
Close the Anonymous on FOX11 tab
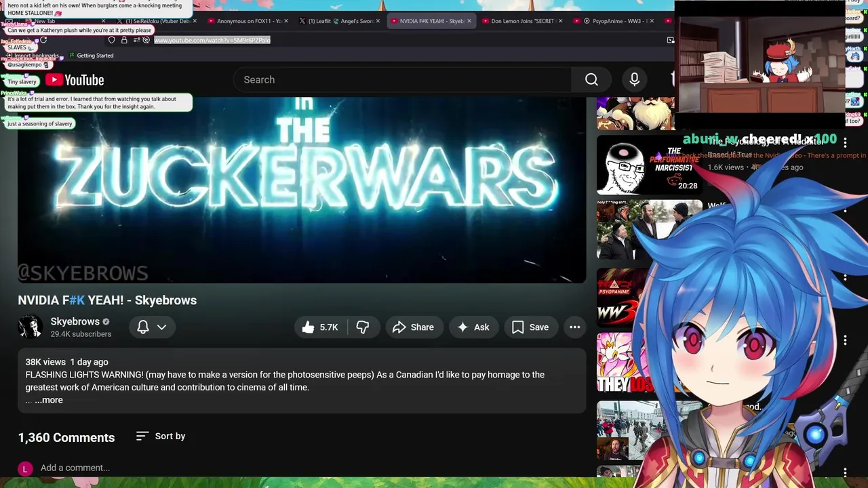[x=285, y=21]
